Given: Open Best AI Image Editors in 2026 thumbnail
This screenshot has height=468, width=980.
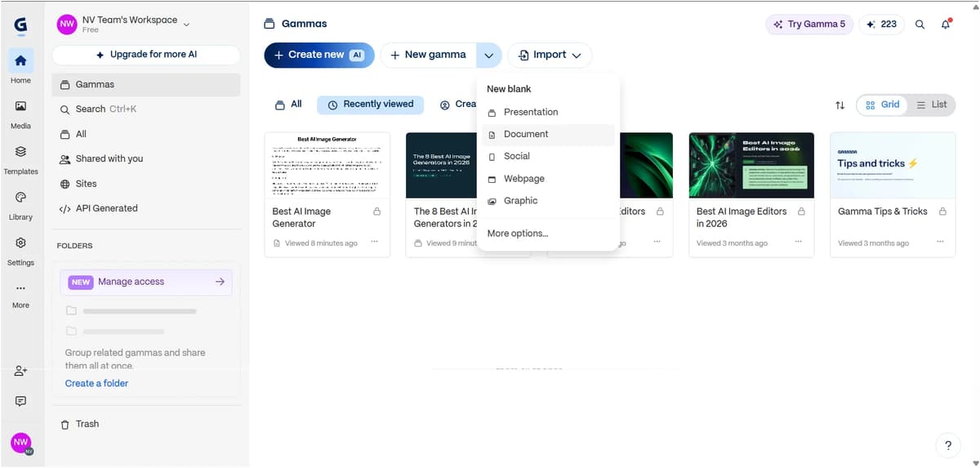Looking at the screenshot, I should [751, 165].
